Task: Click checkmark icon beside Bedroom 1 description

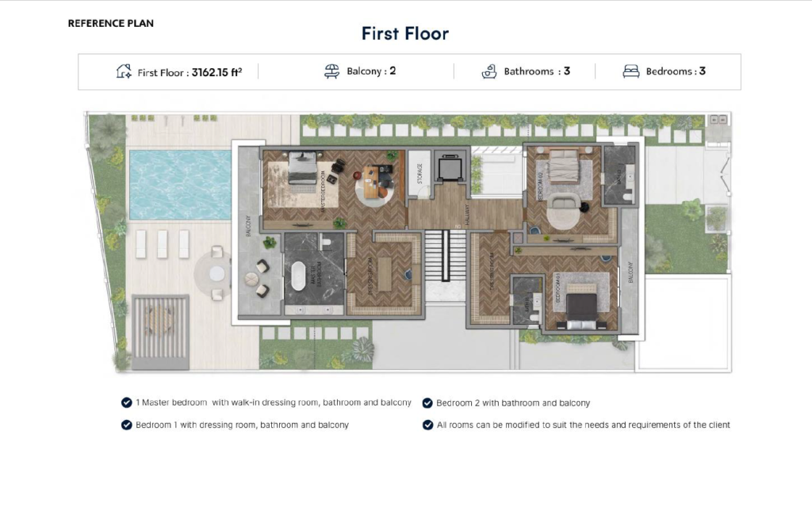Action: click(x=126, y=425)
